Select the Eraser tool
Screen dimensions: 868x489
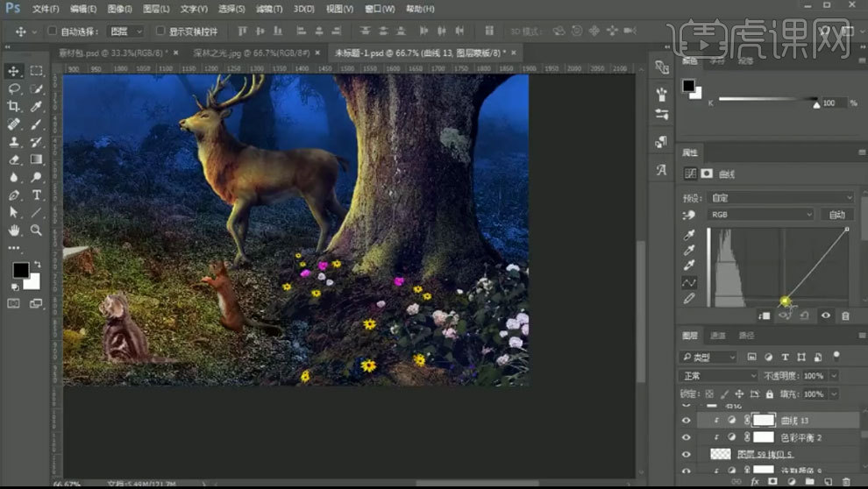click(x=14, y=159)
